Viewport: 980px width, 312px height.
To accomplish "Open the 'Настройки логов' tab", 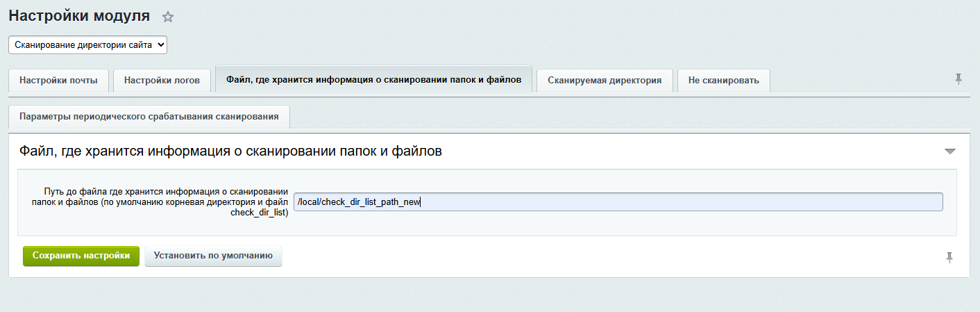I will point(162,80).
